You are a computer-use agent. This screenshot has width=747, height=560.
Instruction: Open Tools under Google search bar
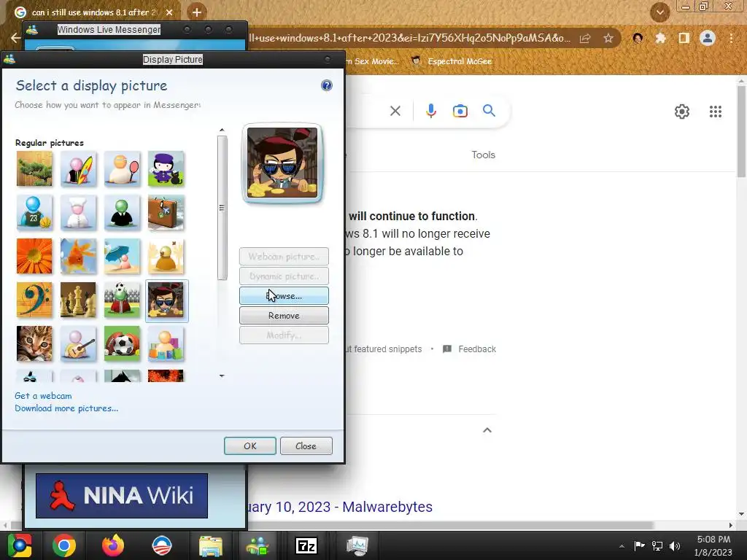point(483,155)
